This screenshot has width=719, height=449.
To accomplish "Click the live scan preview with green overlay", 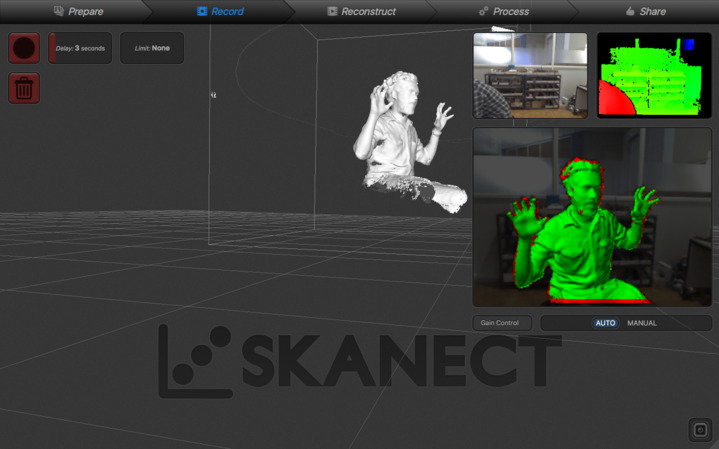I will (x=592, y=217).
